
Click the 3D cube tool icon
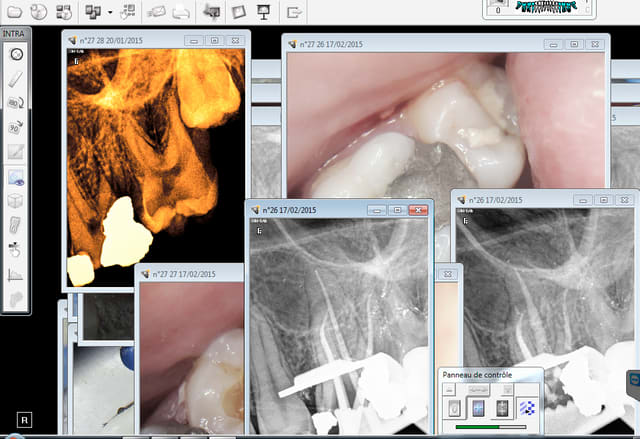click(16, 201)
